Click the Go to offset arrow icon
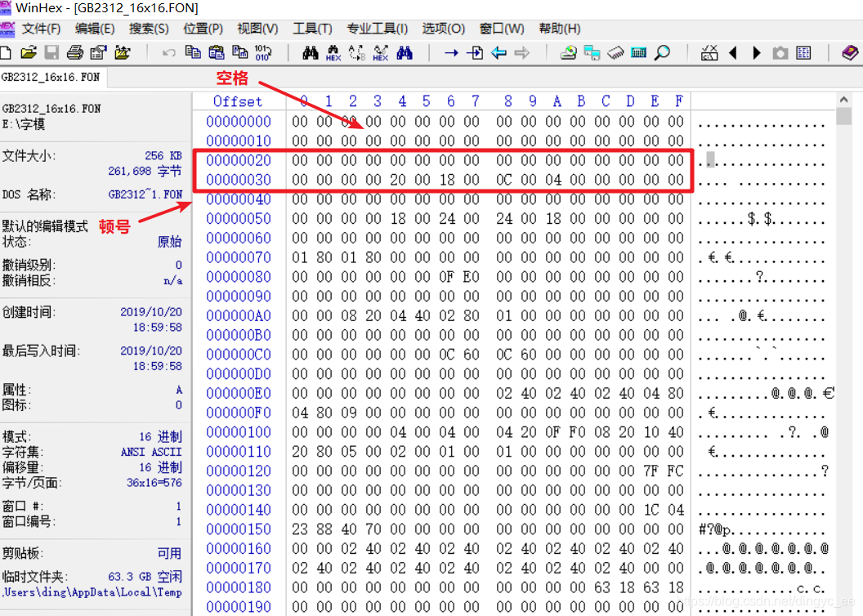 coord(451,53)
